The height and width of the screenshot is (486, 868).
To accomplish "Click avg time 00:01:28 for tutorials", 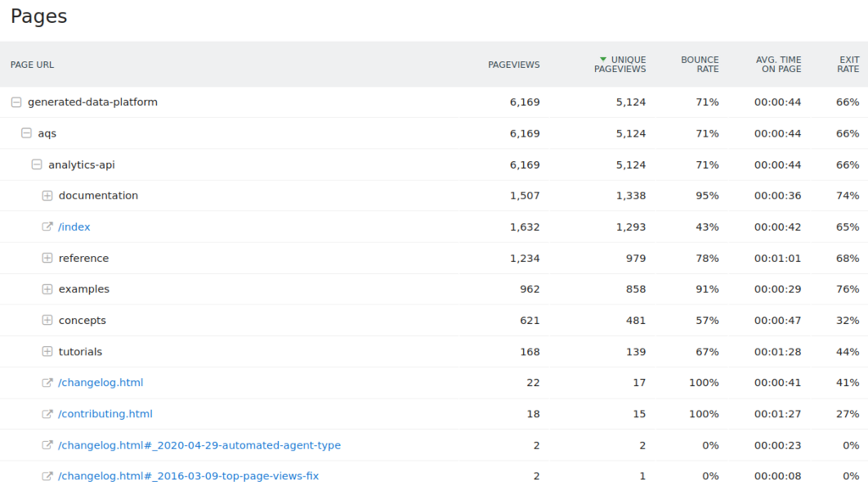I will click(x=778, y=352).
